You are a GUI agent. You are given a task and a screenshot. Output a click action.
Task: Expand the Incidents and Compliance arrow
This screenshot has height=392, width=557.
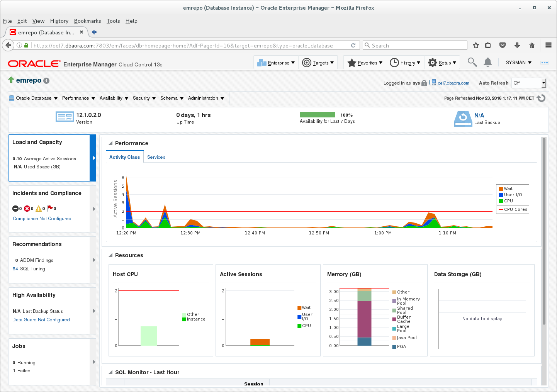[x=94, y=209]
